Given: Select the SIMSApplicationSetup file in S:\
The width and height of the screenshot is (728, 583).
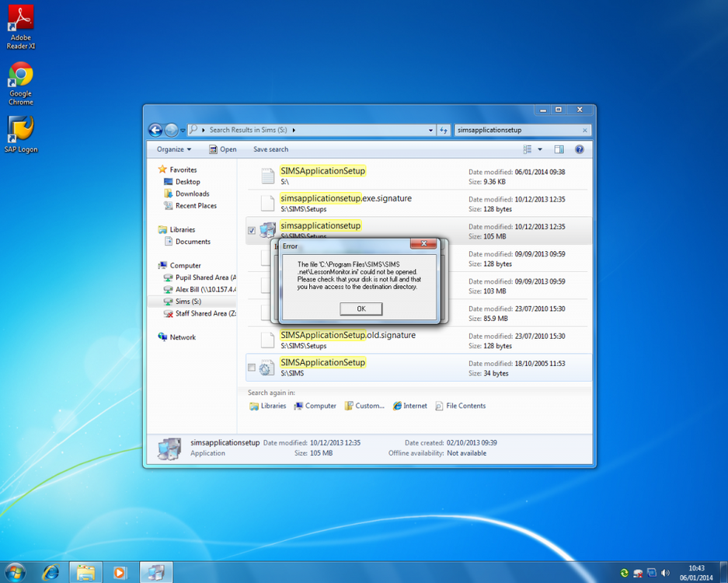Looking at the screenshot, I should (418, 176).
